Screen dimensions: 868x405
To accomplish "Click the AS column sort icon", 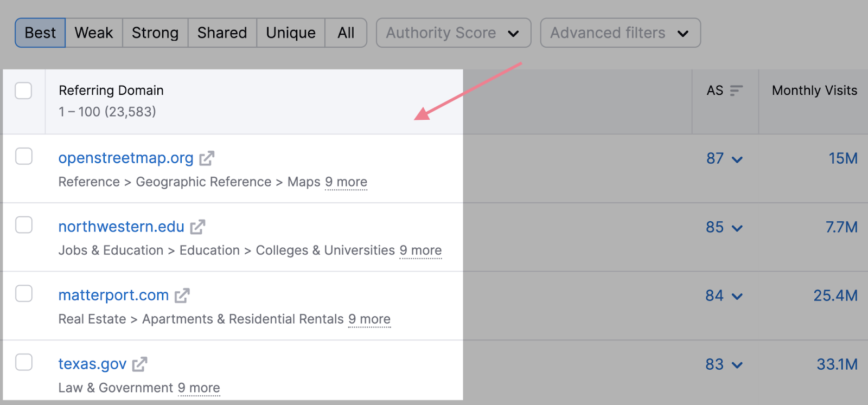I will 736,91.
